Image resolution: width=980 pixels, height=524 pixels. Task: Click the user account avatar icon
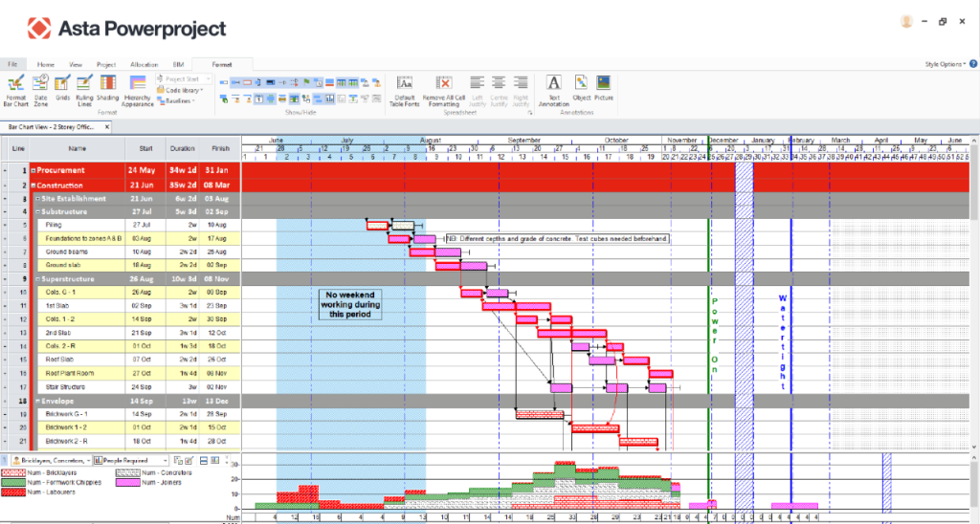pyautogui.click(x=906, y=21)
